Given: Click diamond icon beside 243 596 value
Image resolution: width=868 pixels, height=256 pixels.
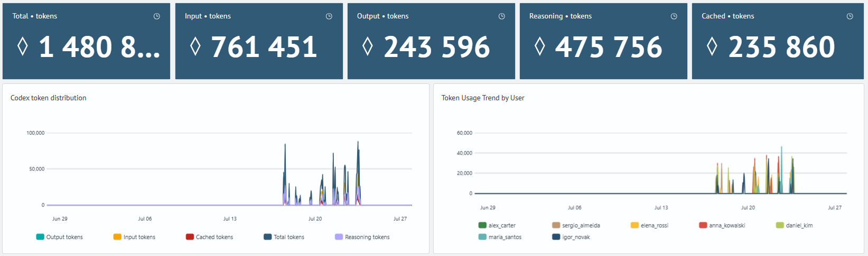Looking at the screenshot, I should pos(368,46).
